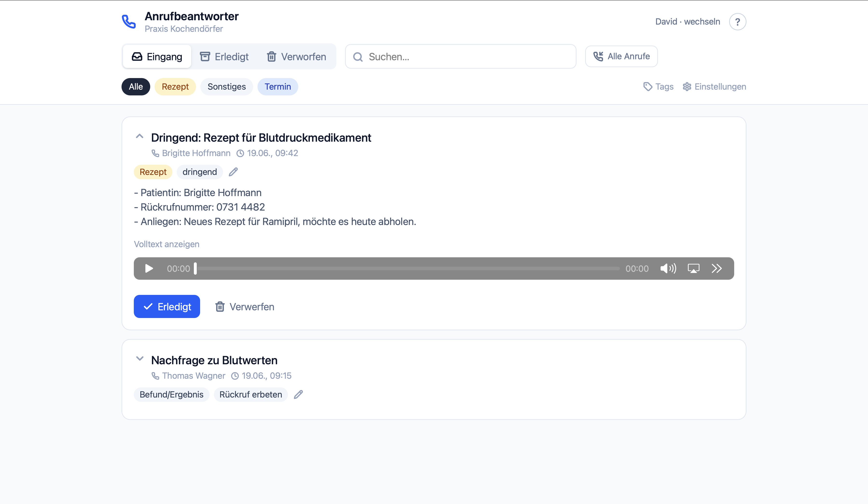Viewport: 868px width, 504px height.
Task: Click the Rückruf erbeten tag
Action: [251, 395]
